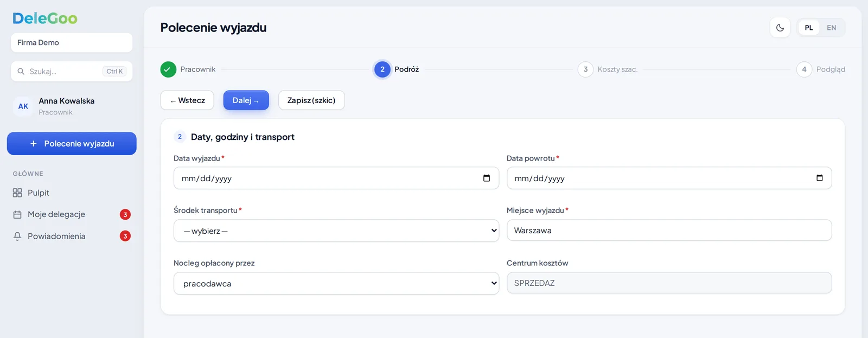Open Moje delegacje in the sidebar
868x338 pixels.
click(x=72, y=214)
